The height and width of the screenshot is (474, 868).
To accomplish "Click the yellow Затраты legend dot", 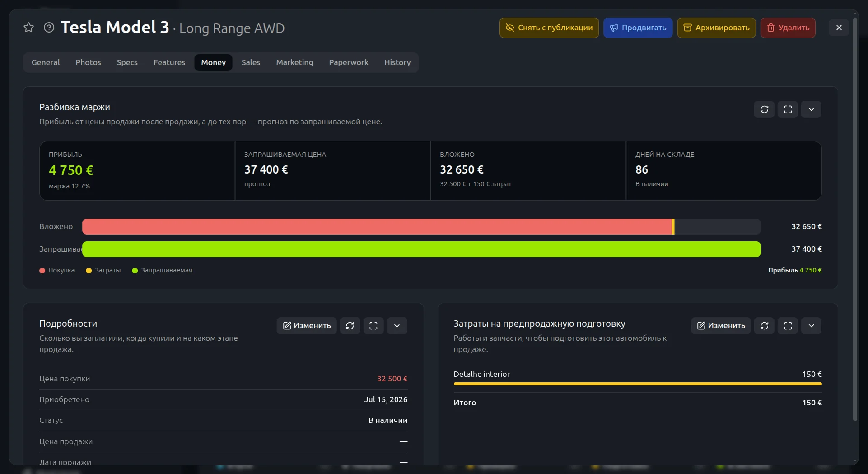I will click(89, 271).
